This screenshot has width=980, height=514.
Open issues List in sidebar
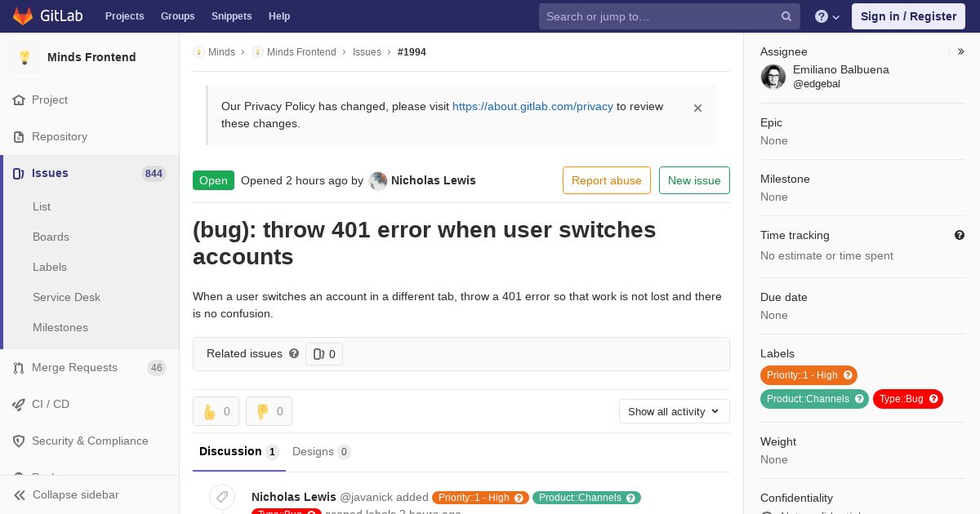click(42, 206)
